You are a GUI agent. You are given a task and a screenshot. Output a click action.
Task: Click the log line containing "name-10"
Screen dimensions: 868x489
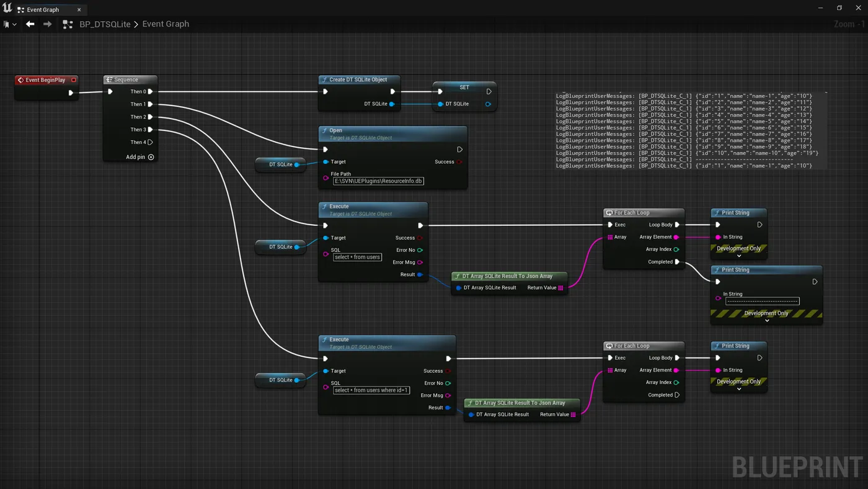pyautogui.click(x=687, y=153)
